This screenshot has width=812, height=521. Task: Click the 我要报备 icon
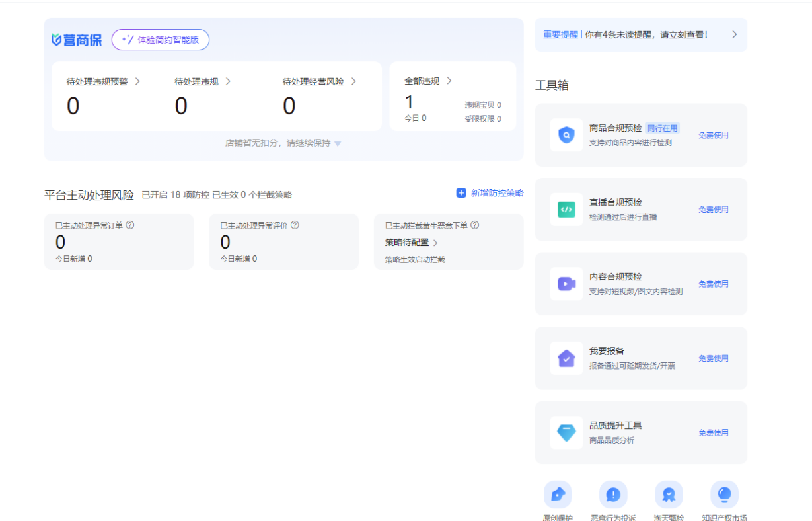click(x=566, y=358)
